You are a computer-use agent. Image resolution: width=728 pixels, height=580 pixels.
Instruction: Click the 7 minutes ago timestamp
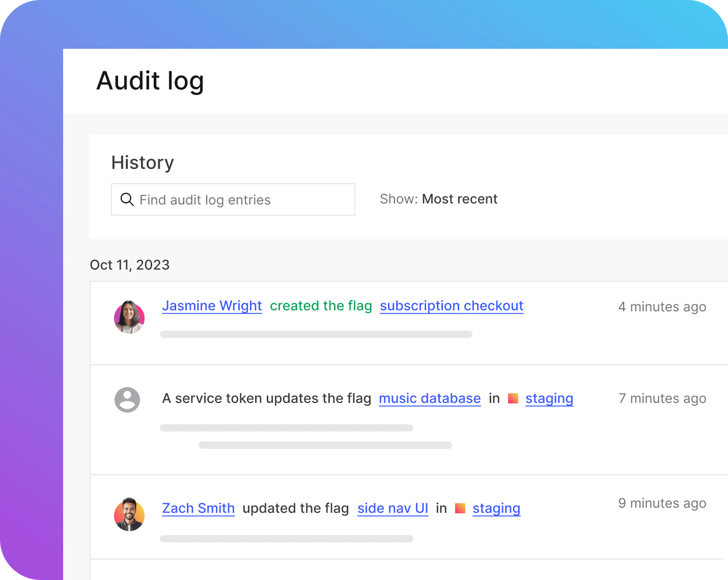[x=662, y=398]
